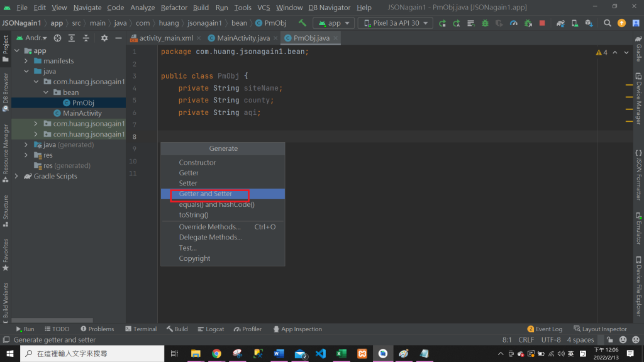Screen dimensions: 644x362
Task: Switch to activity_main.xml tab
Action: click(x=166, y=38)
